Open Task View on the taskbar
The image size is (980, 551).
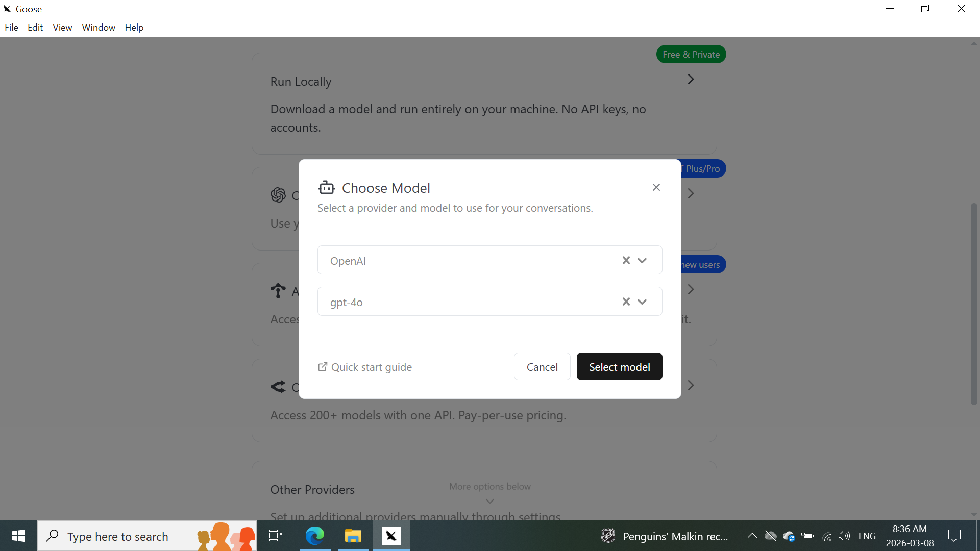coord(276,536)
